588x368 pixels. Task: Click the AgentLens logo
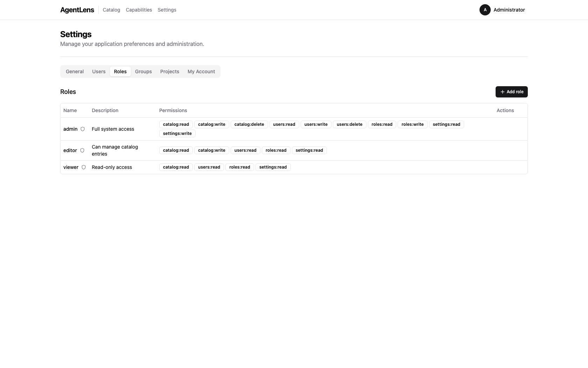pyautogui.click(x=77, y=10)
